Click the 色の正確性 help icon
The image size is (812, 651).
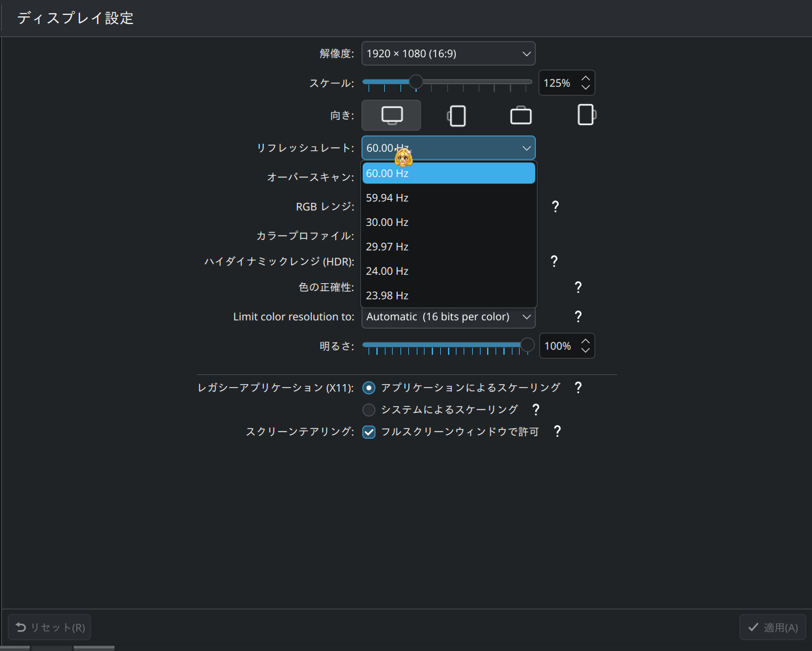pos(578,286)
